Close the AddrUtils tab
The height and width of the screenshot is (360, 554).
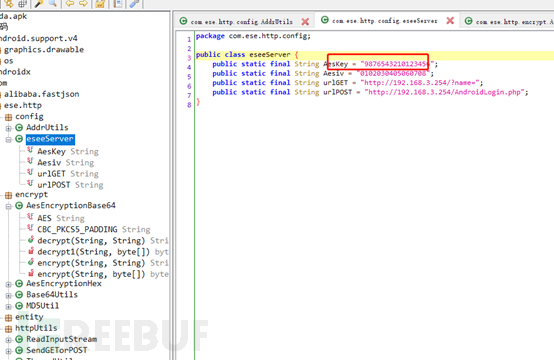(x=305, y=22)
